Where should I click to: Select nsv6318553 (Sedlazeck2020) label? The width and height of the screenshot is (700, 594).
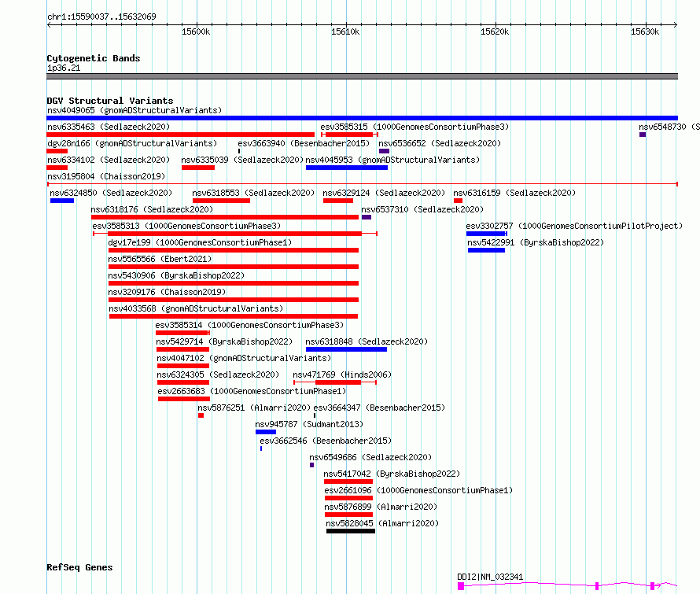tap(253, 193)
